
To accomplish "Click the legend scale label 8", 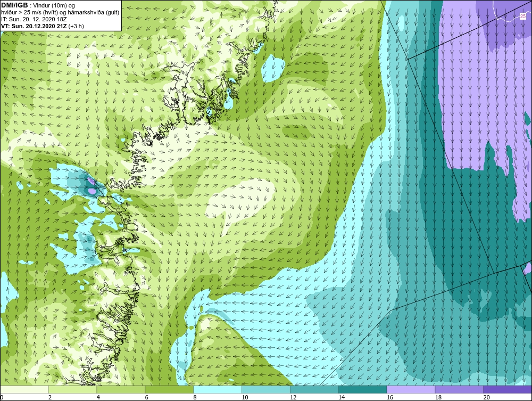I will point(195,397).
